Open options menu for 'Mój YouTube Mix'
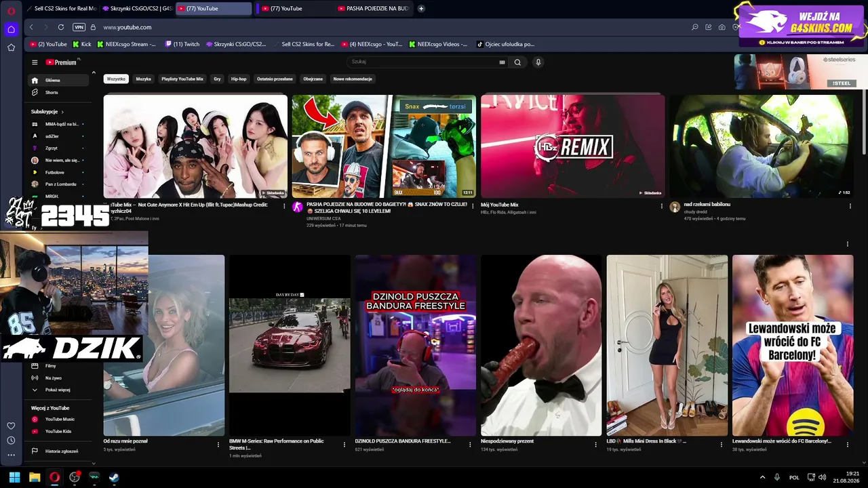 pyautogui.click(x=662, y=206)
